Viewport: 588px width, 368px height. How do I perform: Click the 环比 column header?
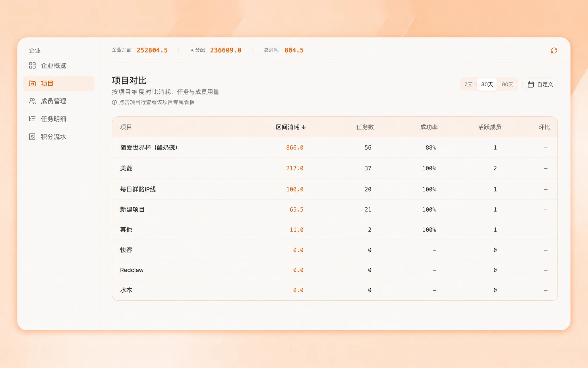[x=544, y=127]
